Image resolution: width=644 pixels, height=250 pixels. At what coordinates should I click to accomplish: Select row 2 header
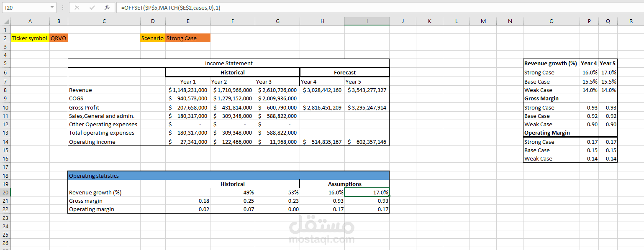(5, 38)
